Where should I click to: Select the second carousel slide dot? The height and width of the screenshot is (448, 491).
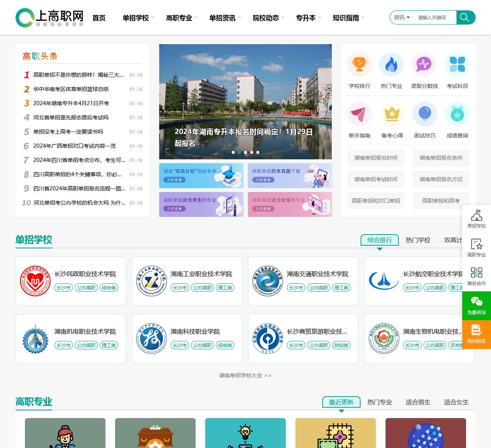(239, 152)
